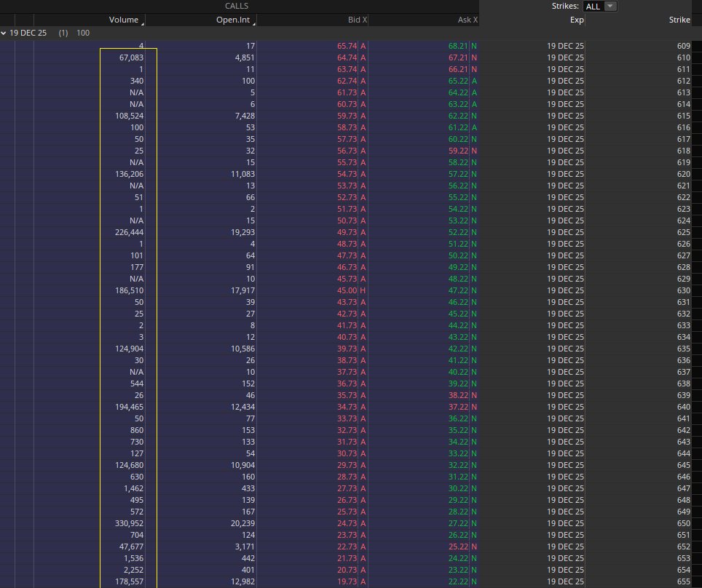This screenshot has height=588, width=702.
Task: Click the ask price 52.22 at strike 625
Action: point(460,232)
